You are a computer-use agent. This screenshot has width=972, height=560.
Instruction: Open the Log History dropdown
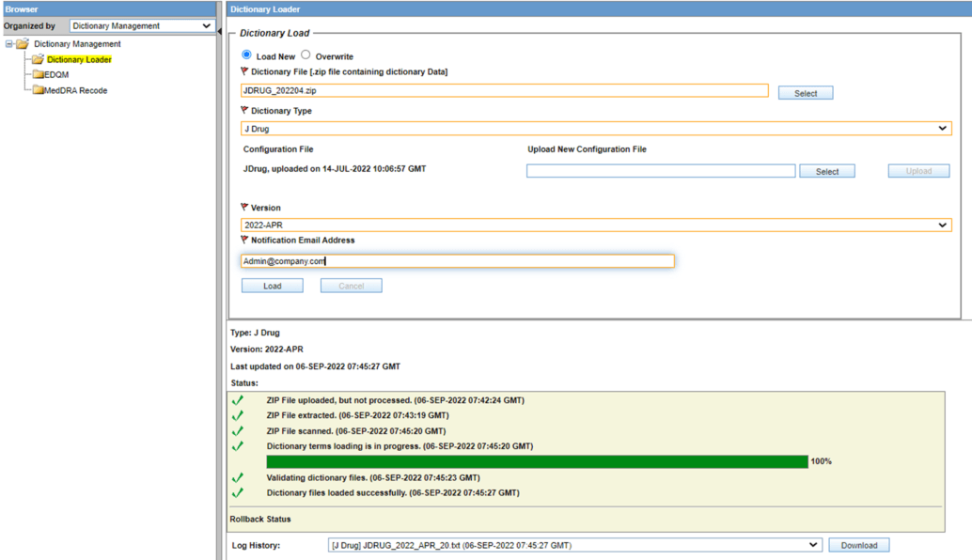coord(812,544)
